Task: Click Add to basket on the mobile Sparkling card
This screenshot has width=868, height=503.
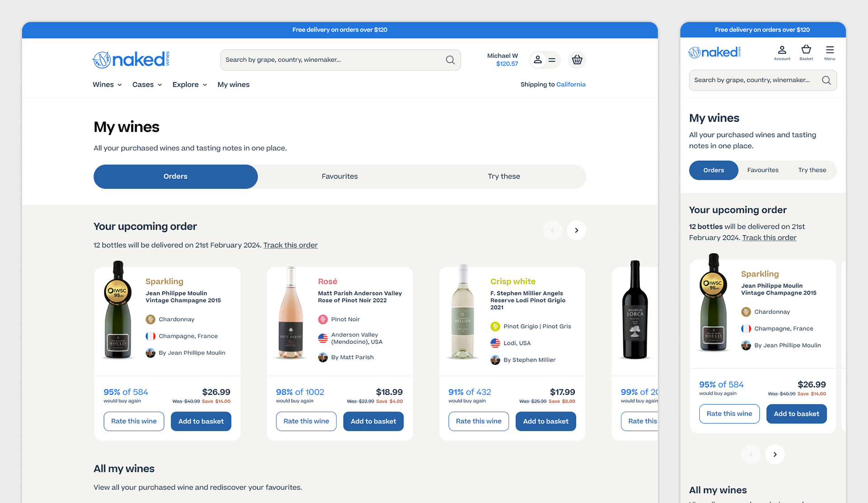Action: [x=797, y=414]
